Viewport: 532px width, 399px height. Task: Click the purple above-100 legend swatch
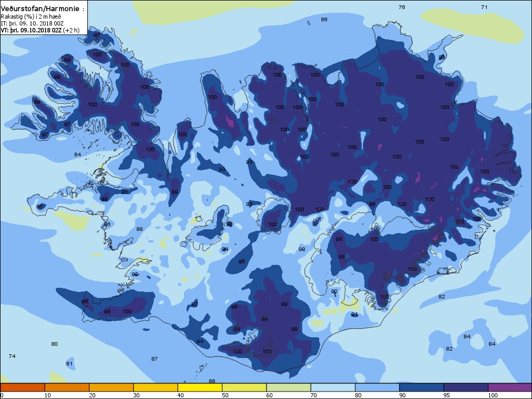pyautogui.click(x=510, y=387)
